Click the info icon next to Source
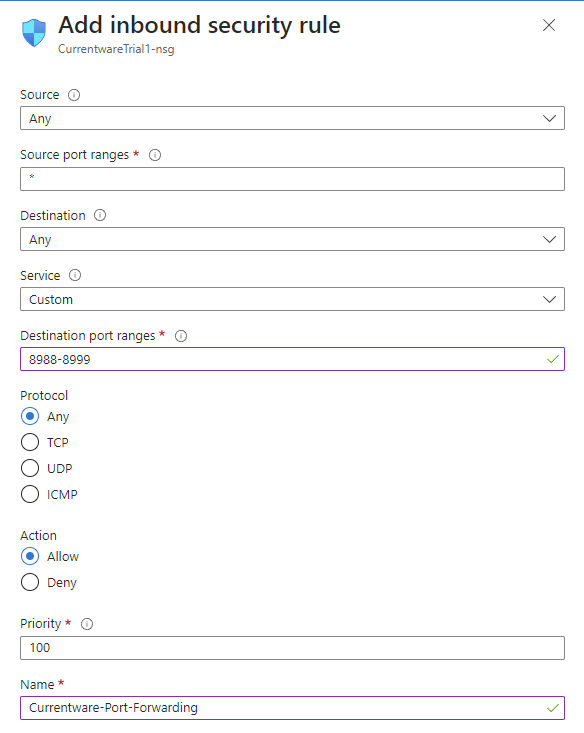The width and height of the screenshot is (584, 733). (x=74, y=95)
